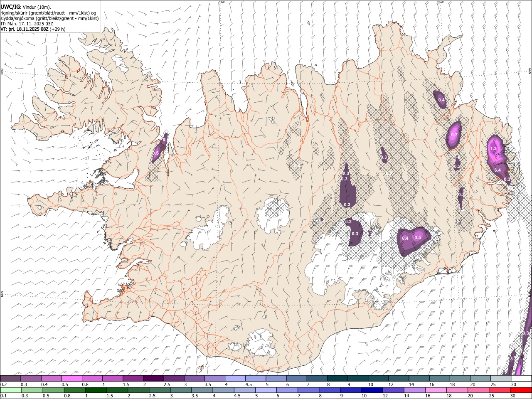This screenshot has height=399, width=532.
Task: Click the pale lavender swatch between 4 and 4.5 in upper legend
Action: tap(235, 378)
